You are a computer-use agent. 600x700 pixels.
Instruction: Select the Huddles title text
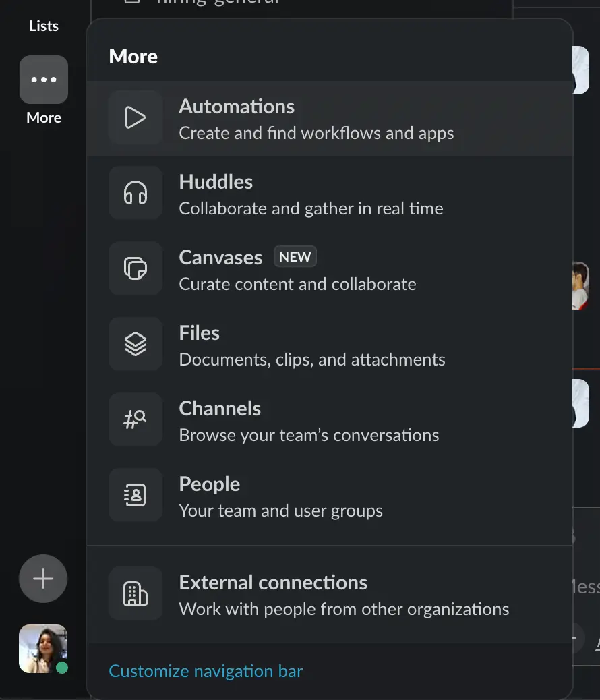point(216,182)
